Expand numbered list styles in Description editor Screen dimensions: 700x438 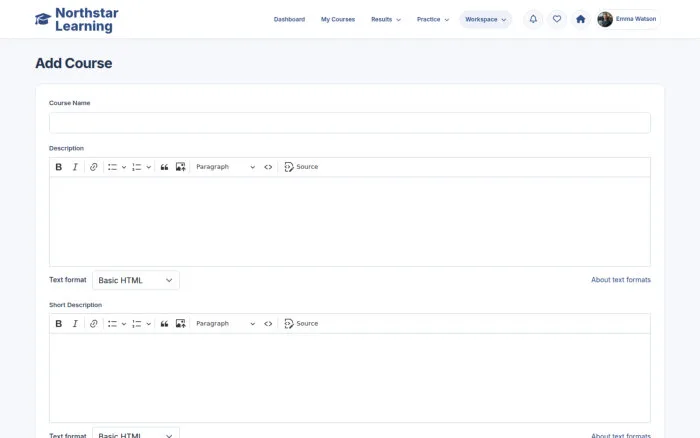[149, 167]
